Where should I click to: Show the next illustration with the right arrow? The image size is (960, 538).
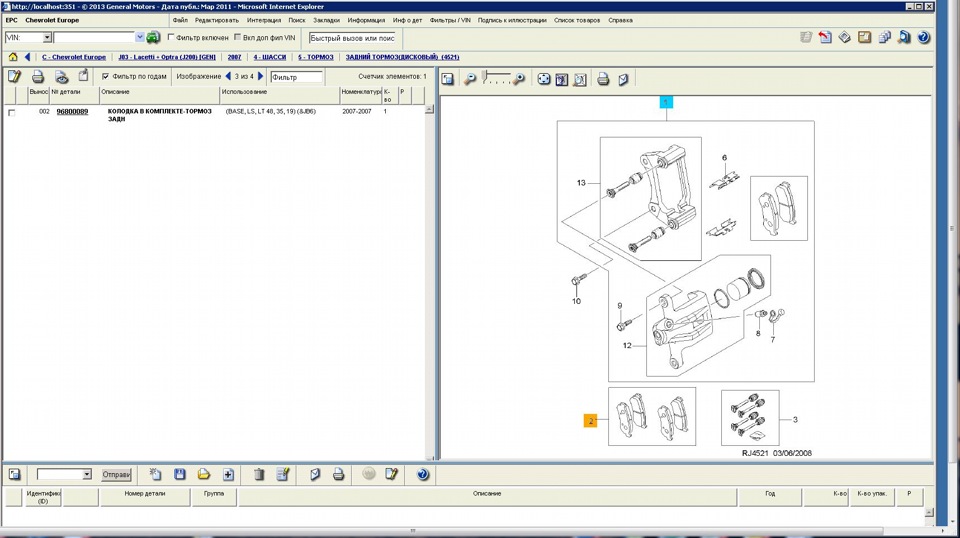coord(260,77)
